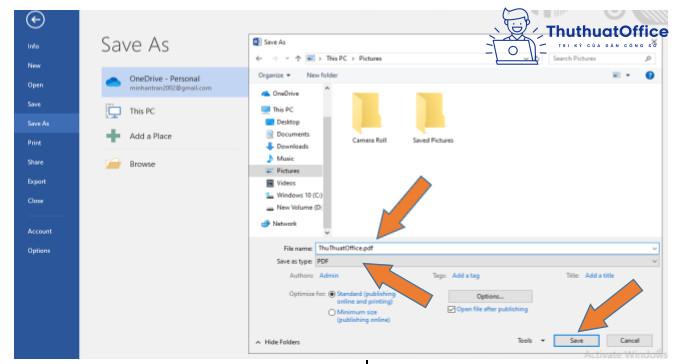Select Export in the backstage menu
This screenshot has width=677, height=364.
click(36, 181)
